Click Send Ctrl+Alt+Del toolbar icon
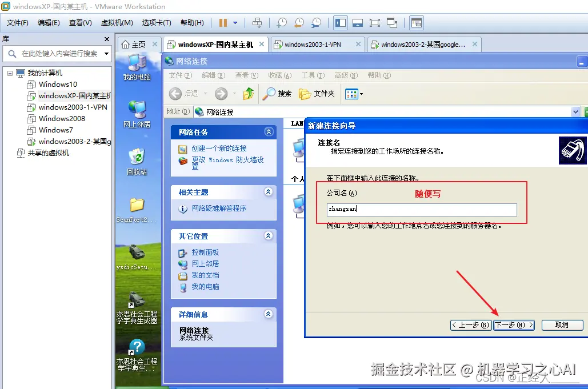588x389 pixels. pos(257,23)
